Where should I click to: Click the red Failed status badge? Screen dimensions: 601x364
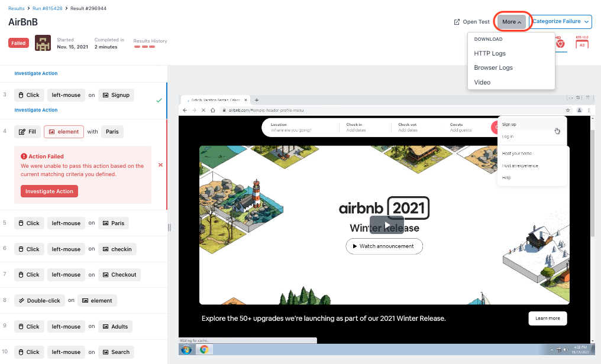(x=18, y=43)
